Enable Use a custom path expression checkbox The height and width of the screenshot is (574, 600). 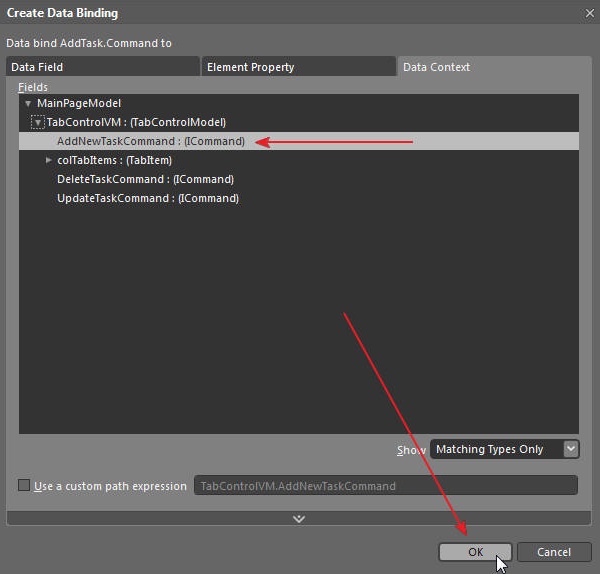coord(24,485)
